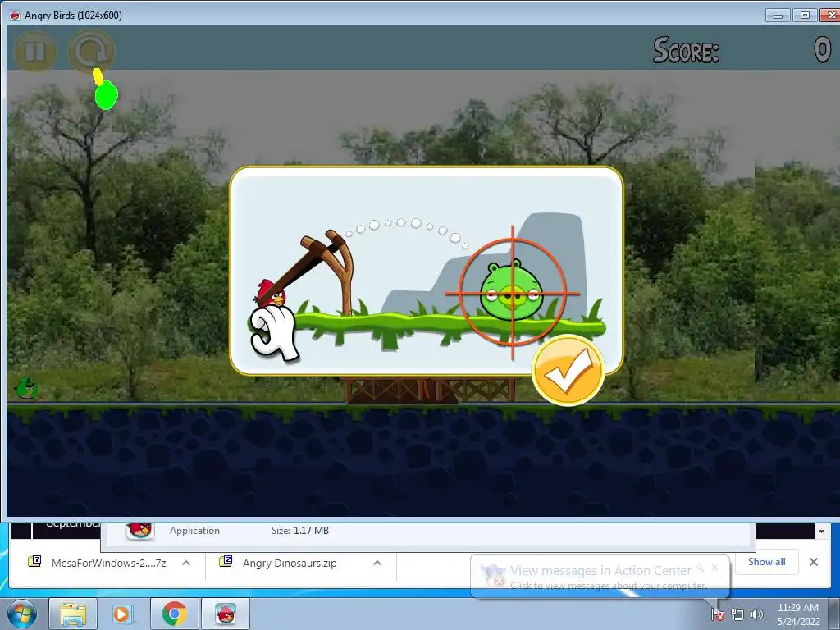
Task: Open Action Center flag icon in tray
Action: tap(717, 614)
